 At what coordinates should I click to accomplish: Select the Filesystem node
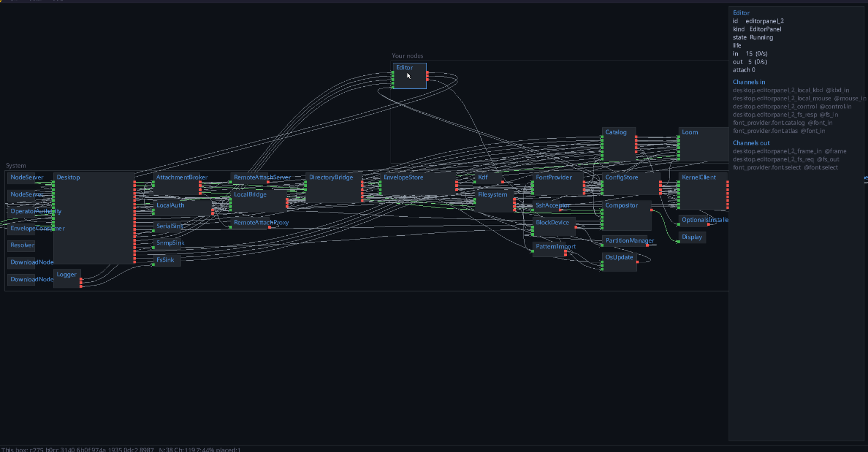[x=494, y=201]
